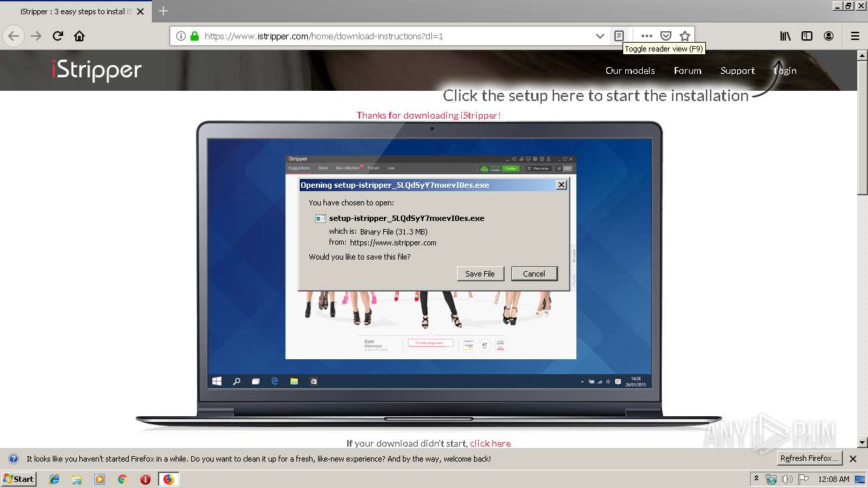Click the iStripper logo
Screen dimensions: 868x488
pyautogui.click(x=96, y=70)
